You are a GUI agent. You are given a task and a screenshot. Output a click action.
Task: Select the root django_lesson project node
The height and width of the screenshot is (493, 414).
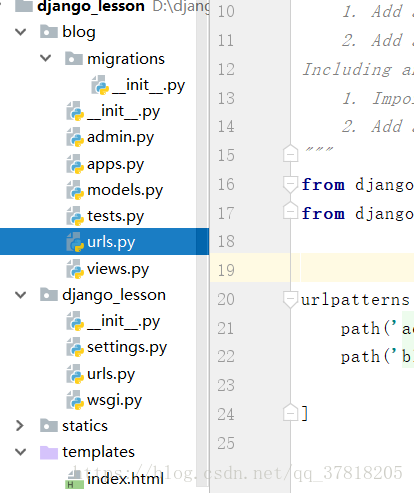point(91,6)
